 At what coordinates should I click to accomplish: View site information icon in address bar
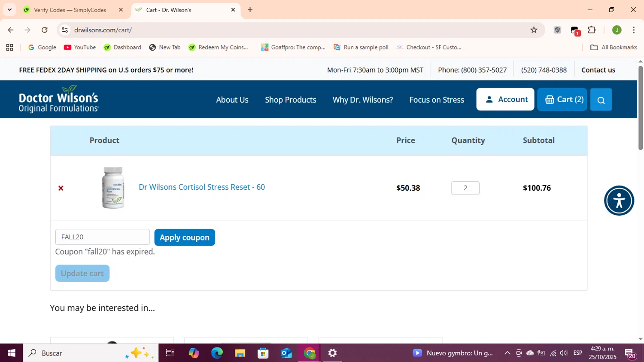pyautogui.click(x=65, y=30)
